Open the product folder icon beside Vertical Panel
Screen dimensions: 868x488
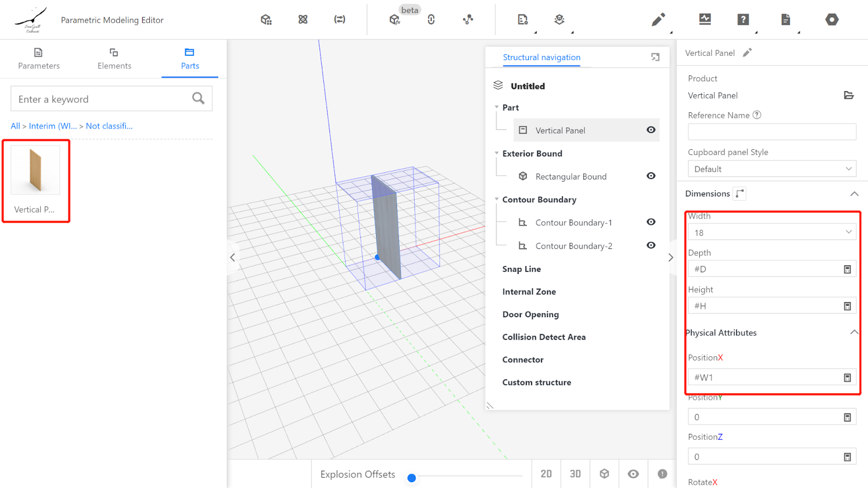[848, 95]
